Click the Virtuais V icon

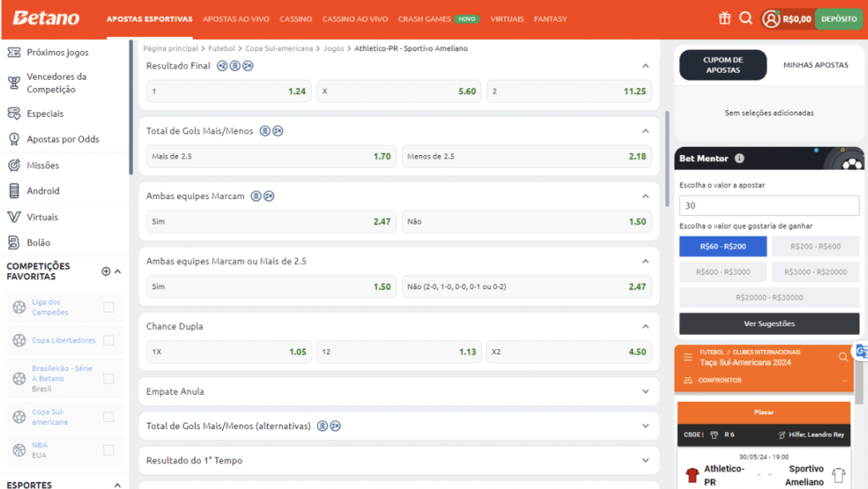tap(14, 217)
